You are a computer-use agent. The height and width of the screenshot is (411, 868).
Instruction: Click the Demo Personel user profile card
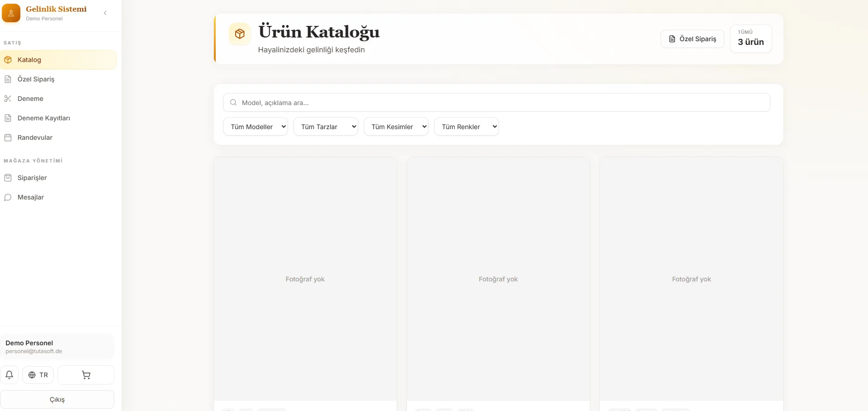coord(57,347)
